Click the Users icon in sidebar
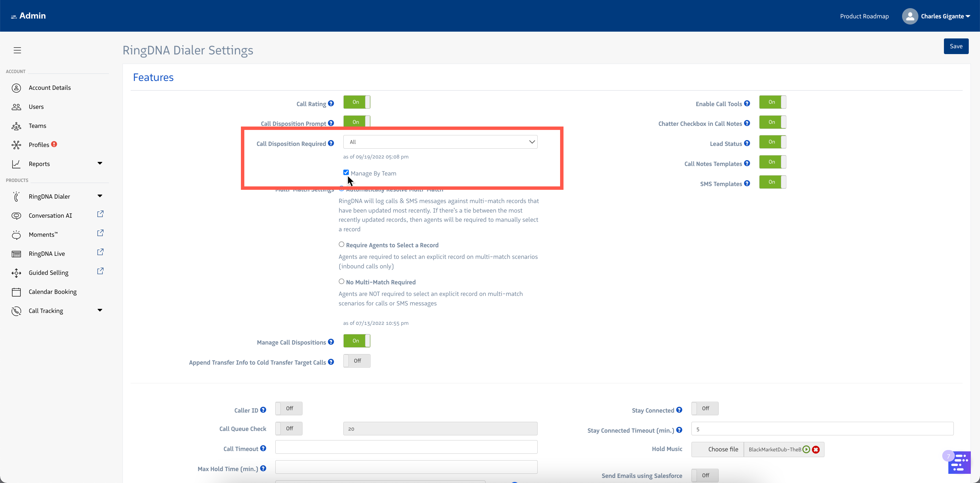Image resolution: width=980 pixels, height=483 pixels. click(x=16, y=107)
